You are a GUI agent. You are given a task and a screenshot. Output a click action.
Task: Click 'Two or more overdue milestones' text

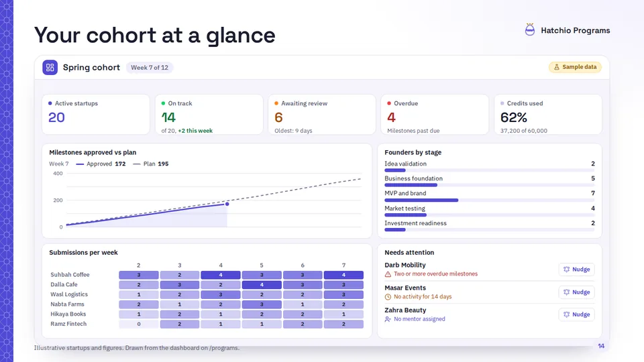click(436, 274)
